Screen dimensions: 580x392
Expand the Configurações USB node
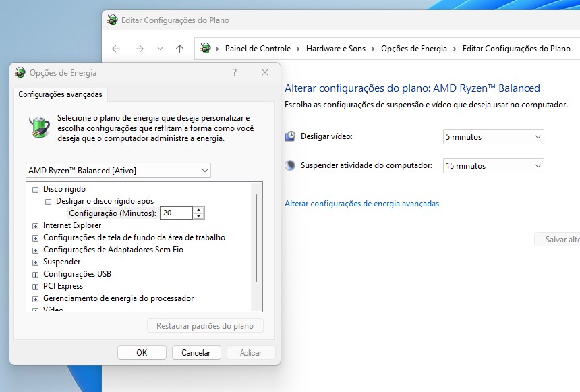(x=35, y=275)
